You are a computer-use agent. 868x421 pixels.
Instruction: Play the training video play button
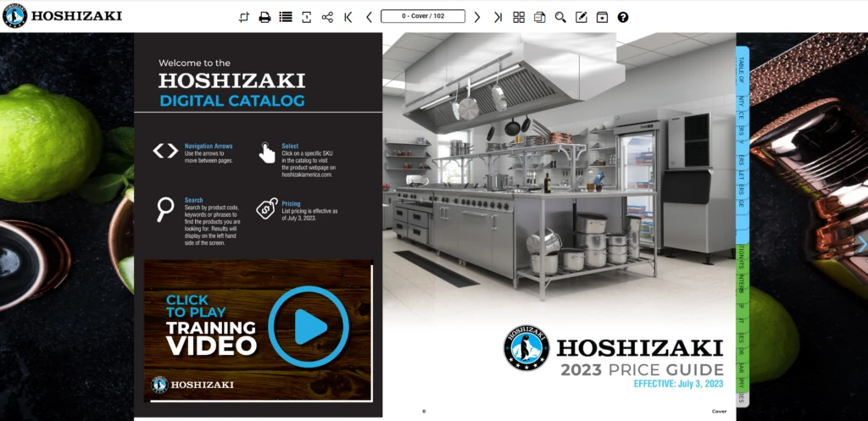309,326
